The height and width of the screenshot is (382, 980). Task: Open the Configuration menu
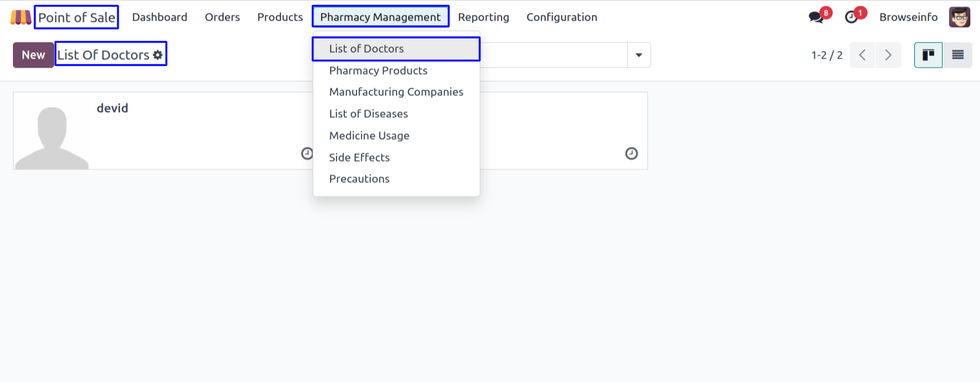[562, 17]
